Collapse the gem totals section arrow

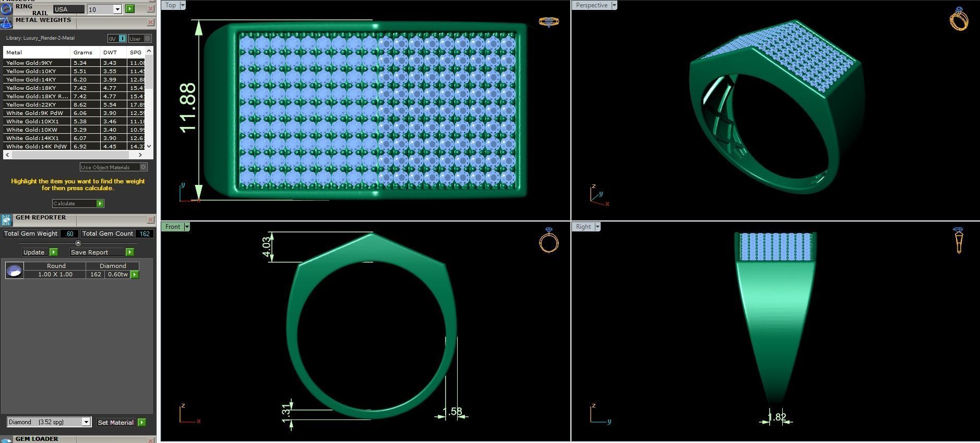coord(78,243)
